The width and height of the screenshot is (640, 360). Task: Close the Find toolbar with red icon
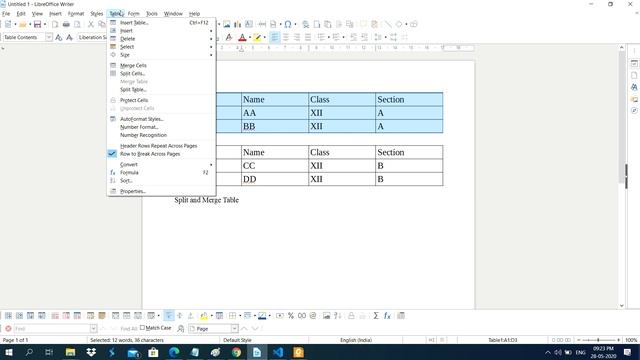click(8, 329)
